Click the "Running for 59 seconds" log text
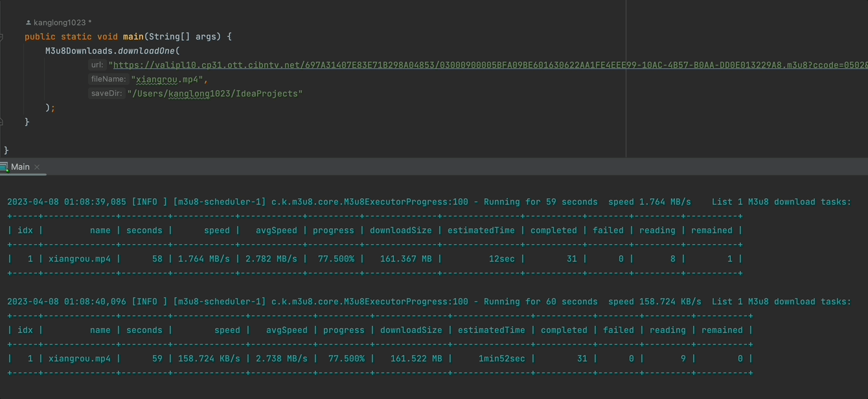Image resolution: width=868 pixels, height=399 pixels. (541, 201)
